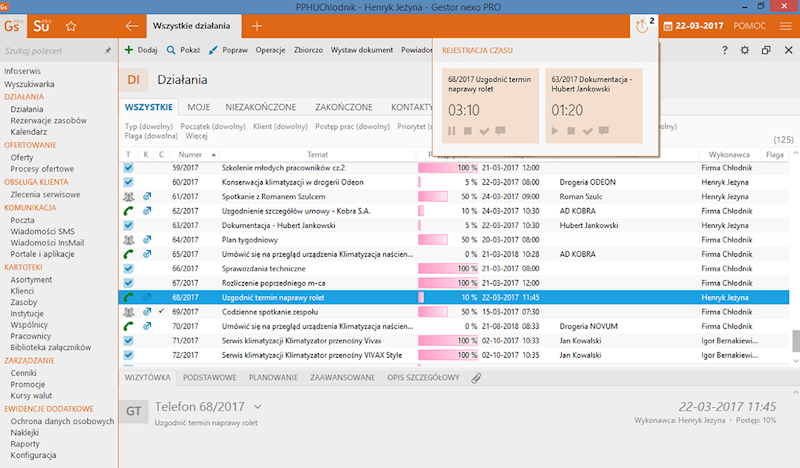Screen dimensions: 800x468
Task: Switch to the ZAKOŃCZONE tab
Action: pos(343,107)
